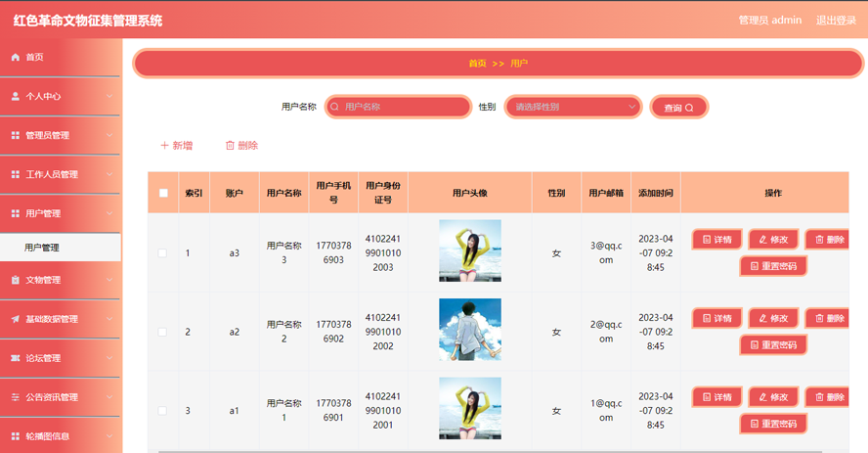Click 首页 in the breadcrumb
This screenshot has width=868, height=453.
(477, 64)
